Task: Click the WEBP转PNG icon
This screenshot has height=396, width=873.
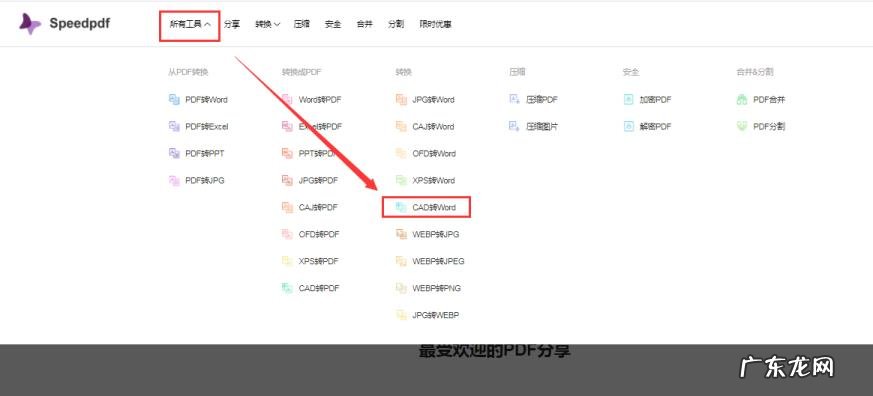Action: (x=401, y=288)
